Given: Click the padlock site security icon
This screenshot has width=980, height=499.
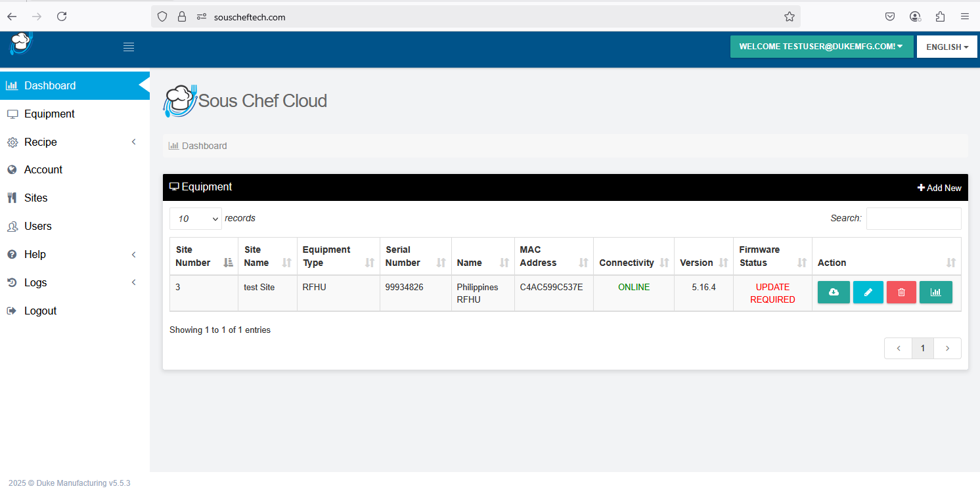Looking at the screenshot, I should (182, 17).
